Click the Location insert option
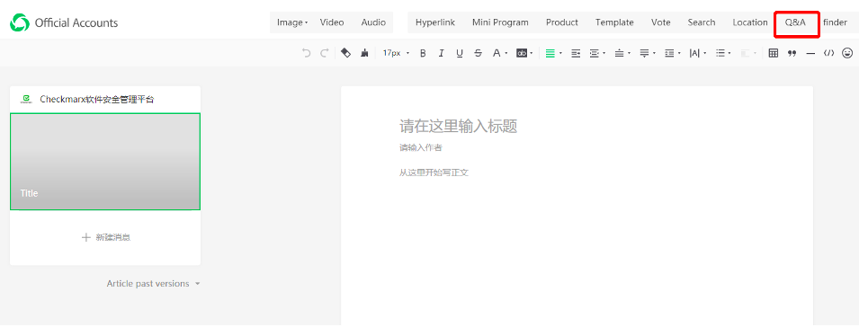Viewport: 868px width, 327px height. (x=750, y=22)
